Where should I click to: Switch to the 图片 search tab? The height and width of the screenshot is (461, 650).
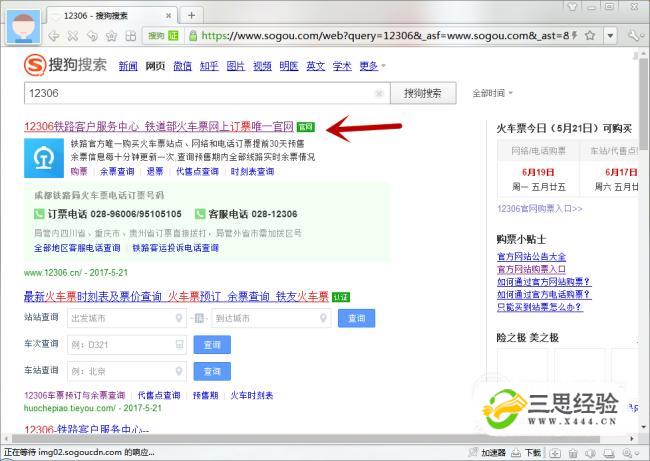(x=235, y=66)
